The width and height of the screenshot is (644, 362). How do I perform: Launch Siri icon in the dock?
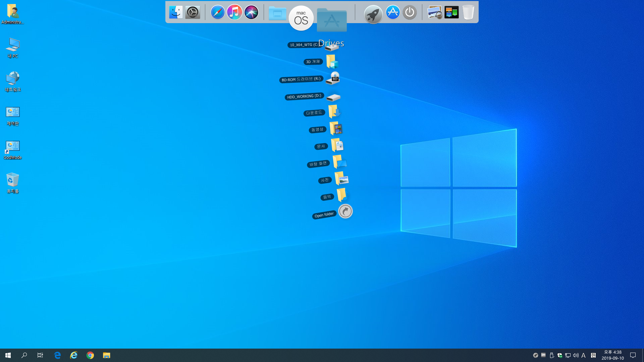tap(251, 12)
